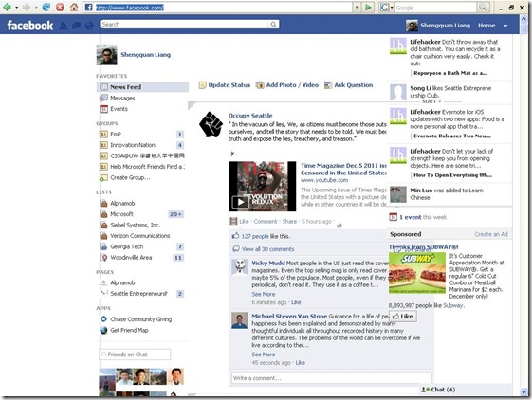The height and width of the screenshot is (400, 532).
Task: Open the notifications globe icon
Action: pos(89,26)
